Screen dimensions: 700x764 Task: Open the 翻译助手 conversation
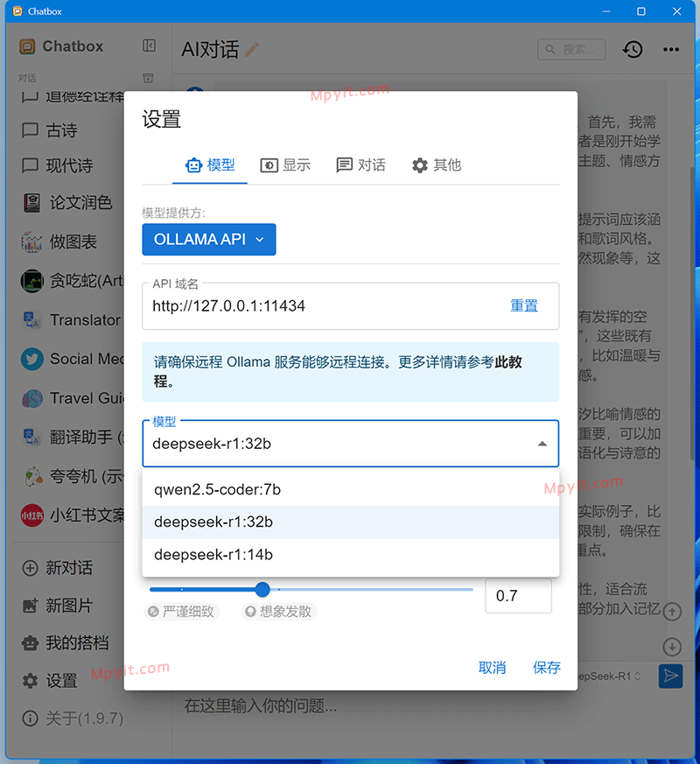[x=72, y=437]
